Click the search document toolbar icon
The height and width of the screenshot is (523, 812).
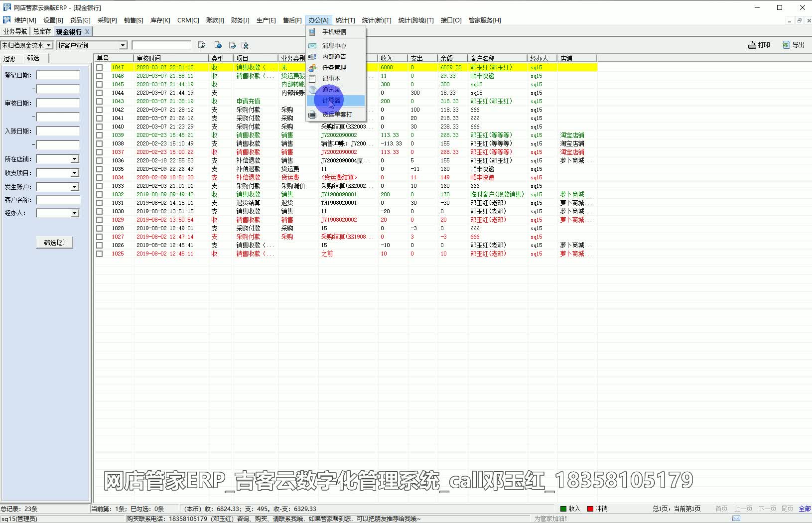[202, 45]
